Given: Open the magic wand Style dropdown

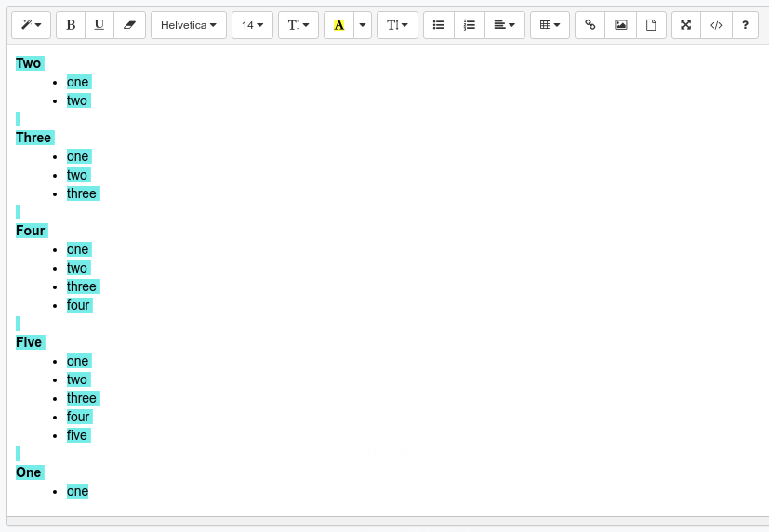Looking at the screenshot, I should [x=32, y=25].
